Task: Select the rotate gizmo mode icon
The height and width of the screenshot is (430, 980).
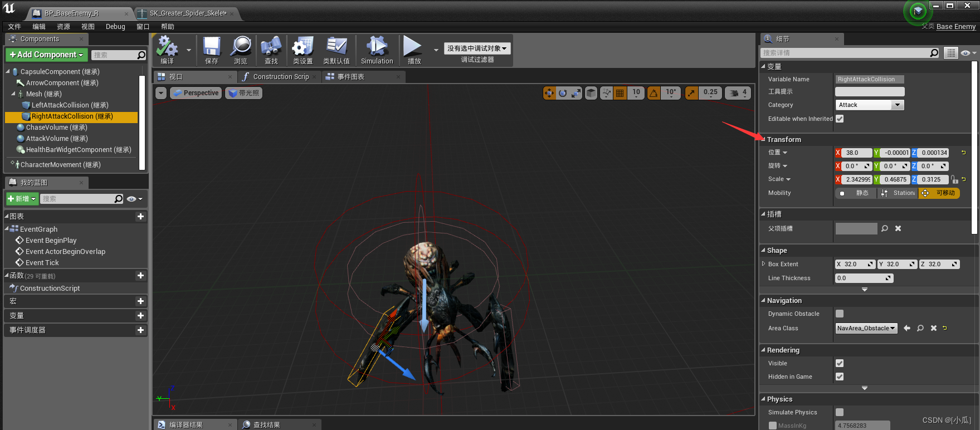Action: 563,93
